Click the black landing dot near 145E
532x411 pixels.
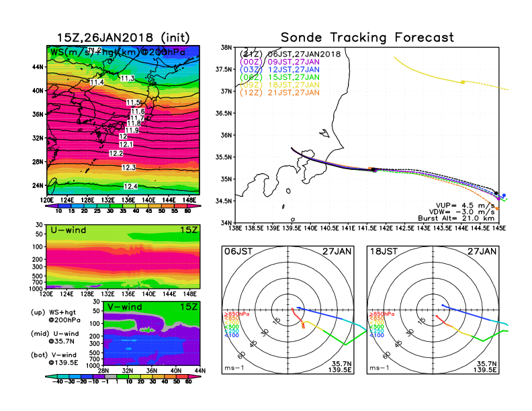[x=496, y=193]
